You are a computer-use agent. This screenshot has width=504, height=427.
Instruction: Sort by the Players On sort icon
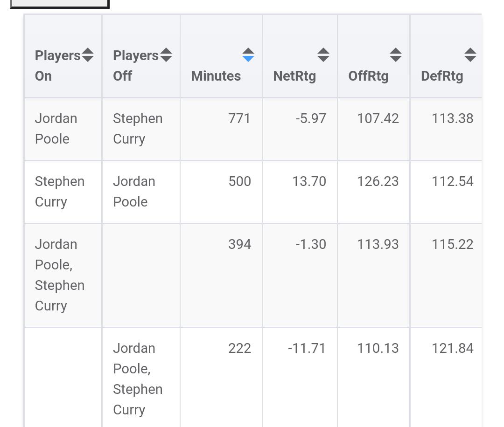pos(88,55)
